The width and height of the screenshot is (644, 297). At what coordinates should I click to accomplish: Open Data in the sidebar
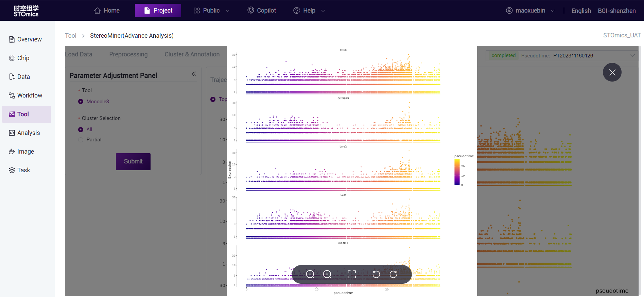click(27, 77)
